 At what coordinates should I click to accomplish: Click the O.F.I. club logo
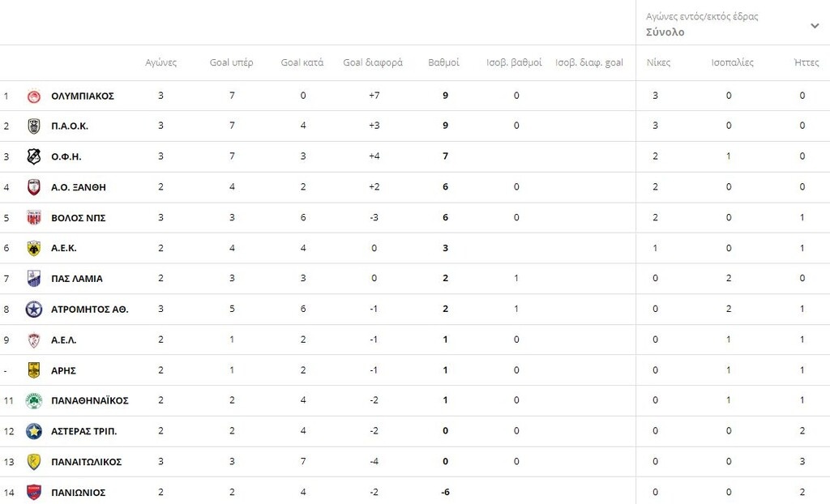[34, 157]
